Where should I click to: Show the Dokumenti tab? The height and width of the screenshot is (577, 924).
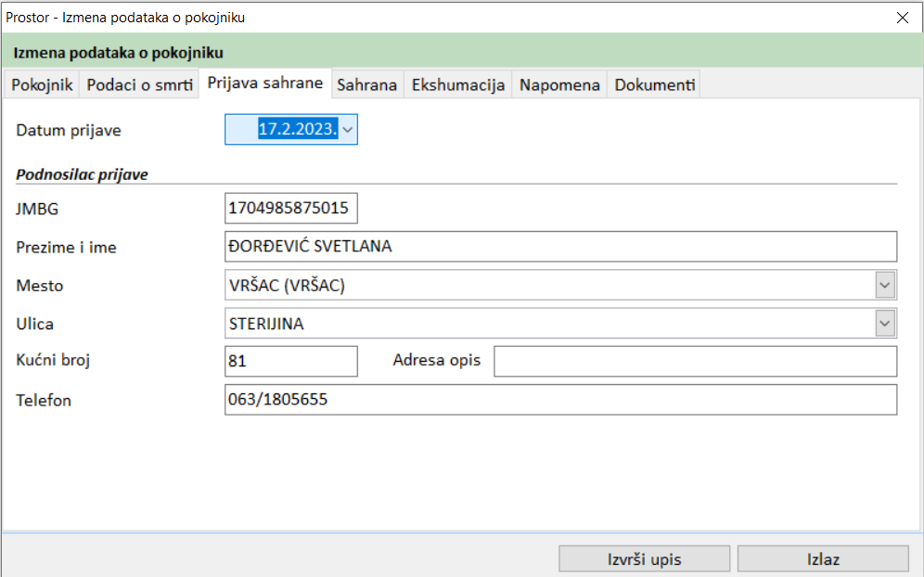point(654,85)
